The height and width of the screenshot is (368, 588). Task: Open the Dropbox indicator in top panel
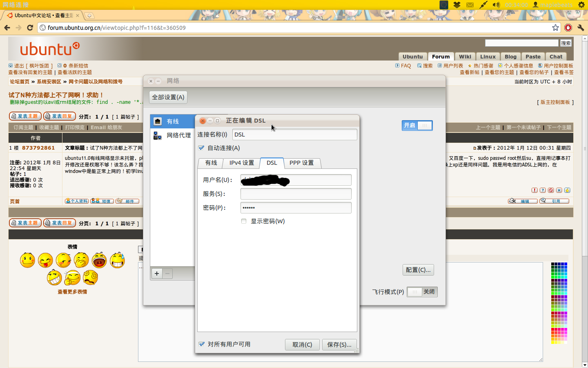pyautogui.click(x=457, y=5)
